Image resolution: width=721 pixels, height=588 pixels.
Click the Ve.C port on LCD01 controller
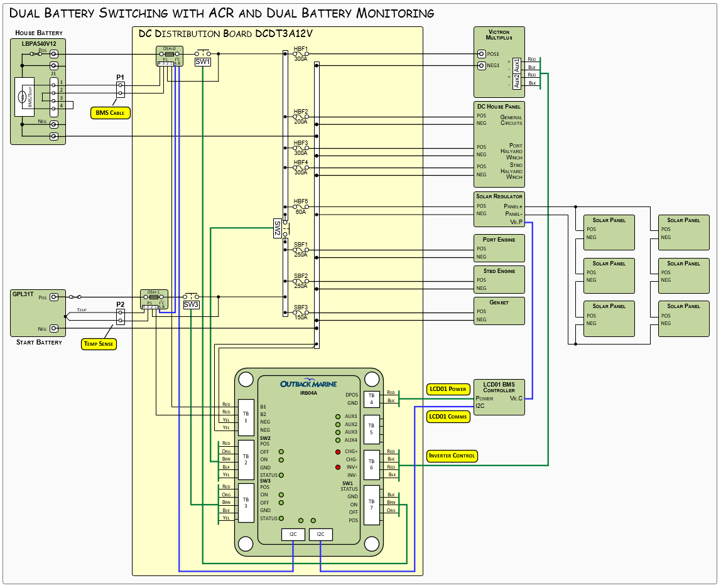point(516,398)
